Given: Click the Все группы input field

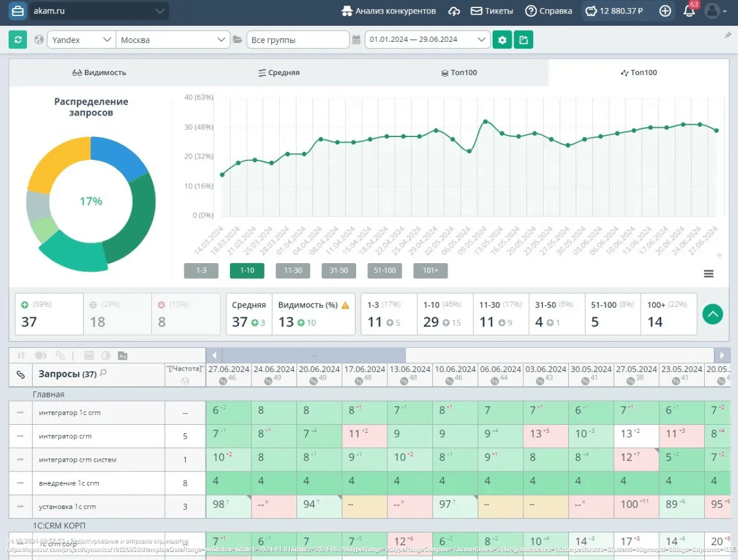Looking at the screenshot, I should (x=298, y=40).
